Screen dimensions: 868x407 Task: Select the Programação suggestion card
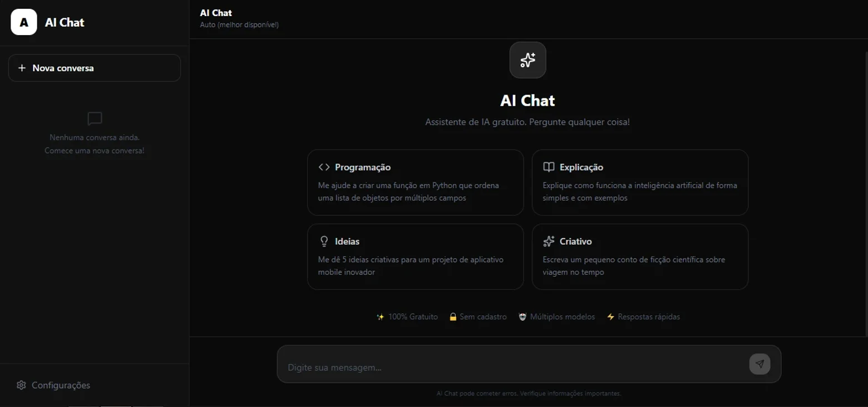coord(415,182)
